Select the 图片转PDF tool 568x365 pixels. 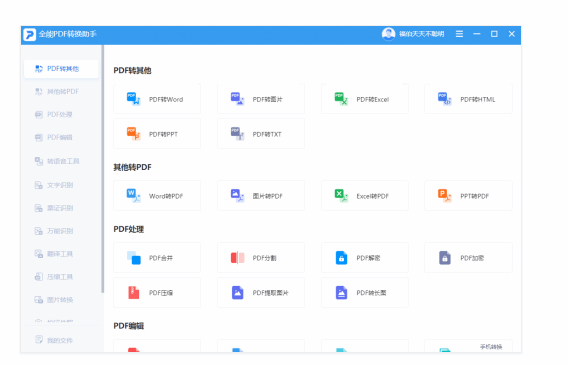click(261, 196)
